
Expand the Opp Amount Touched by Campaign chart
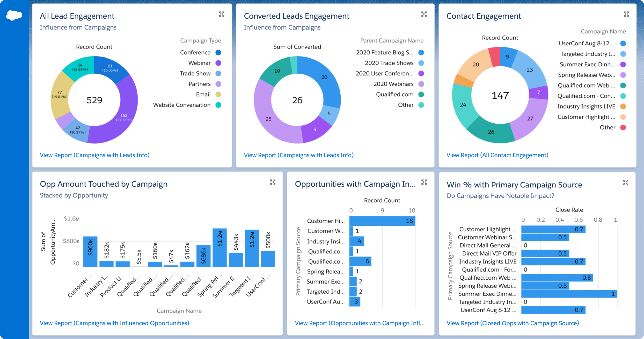[x=273, y=182]
